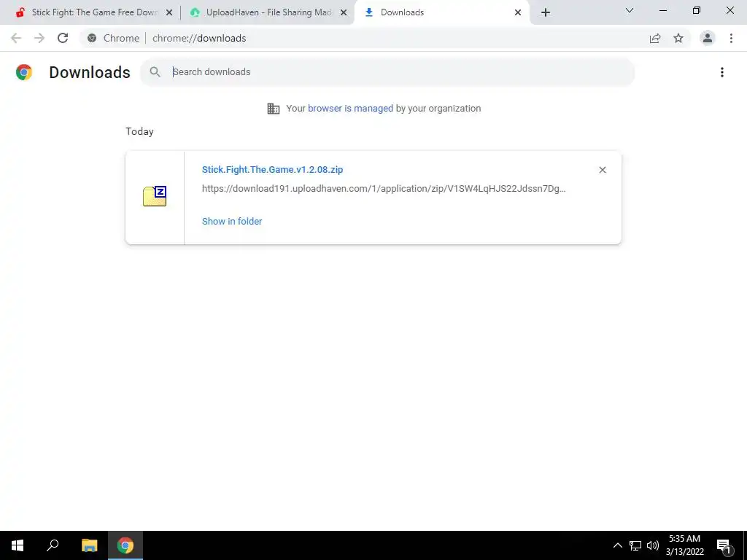Open the network status tray icon
Screen dimensions: 747x560
click(x=635, y=545)
